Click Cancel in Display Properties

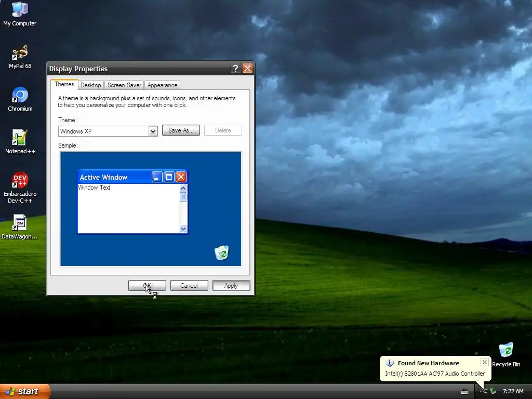pos(189,286)
